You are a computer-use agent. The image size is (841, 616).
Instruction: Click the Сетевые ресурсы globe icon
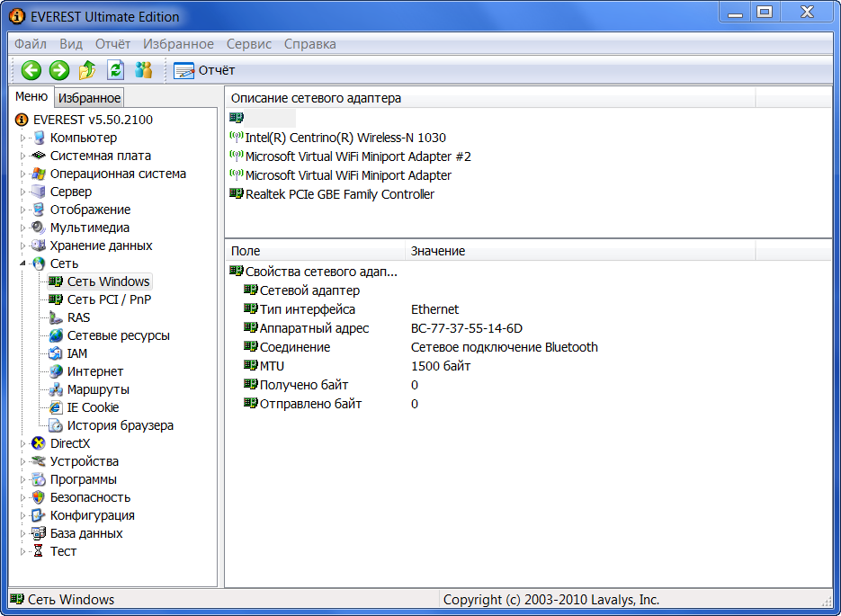pyautogui.click(x=56, y=335)
